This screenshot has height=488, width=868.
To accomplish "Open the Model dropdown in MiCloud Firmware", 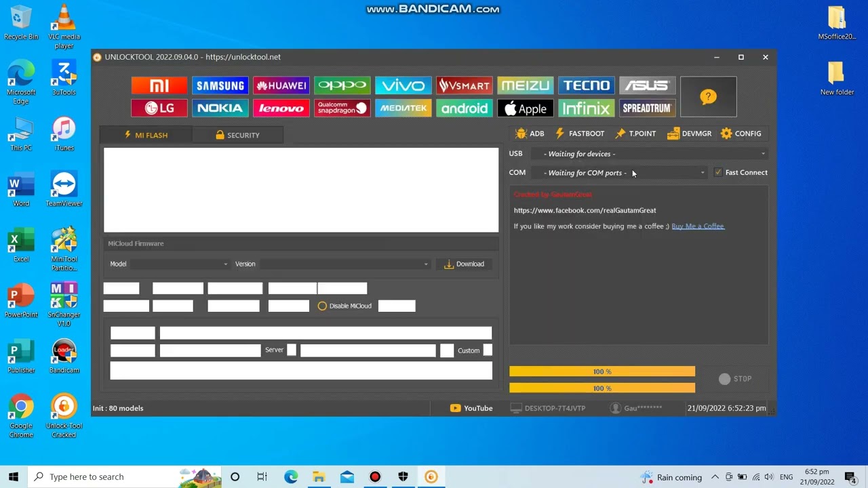I will coord(180,264).
